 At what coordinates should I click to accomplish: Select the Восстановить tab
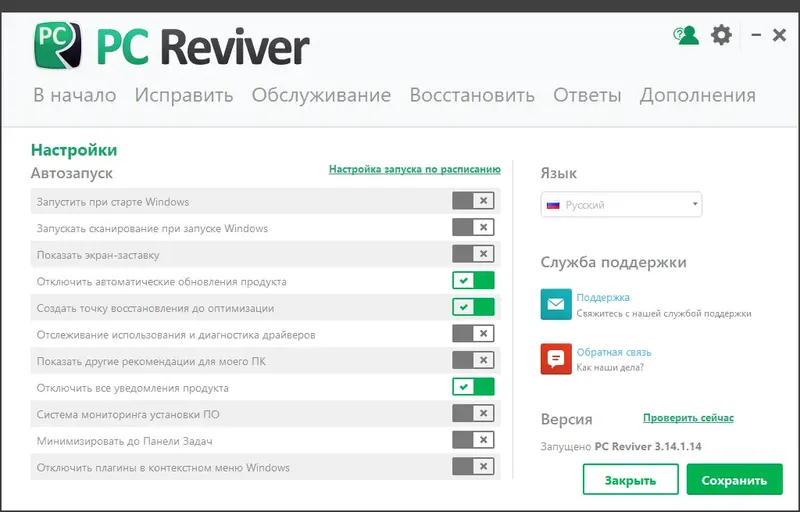pos(472,95)
